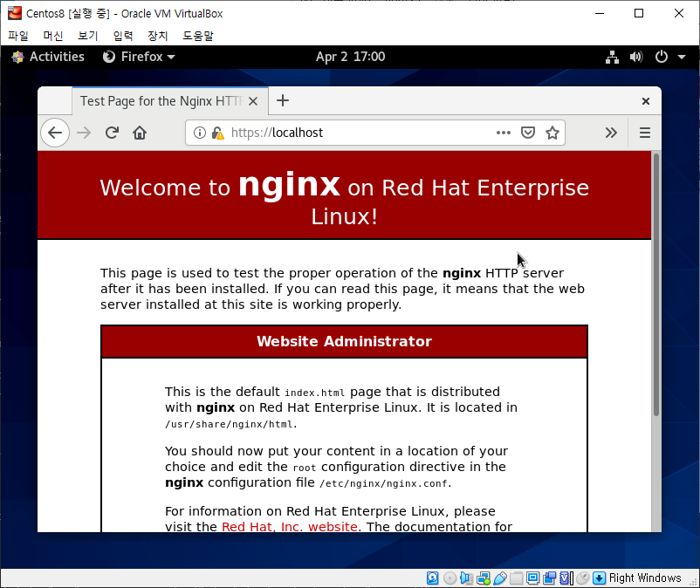Open the VirtualBox 도움말 menu

pyautogui.click(x=198, y=36)
